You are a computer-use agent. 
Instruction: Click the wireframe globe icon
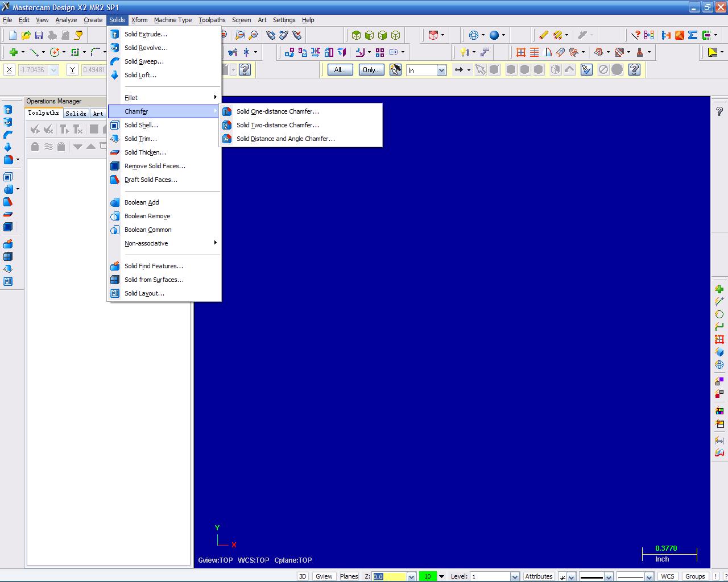coord(474,35)
